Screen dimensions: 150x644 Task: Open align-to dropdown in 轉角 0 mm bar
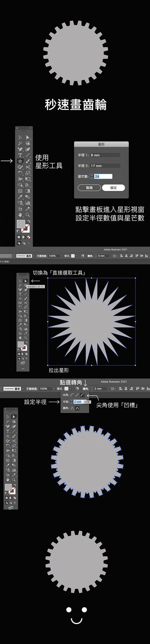(x=115, y=256)
